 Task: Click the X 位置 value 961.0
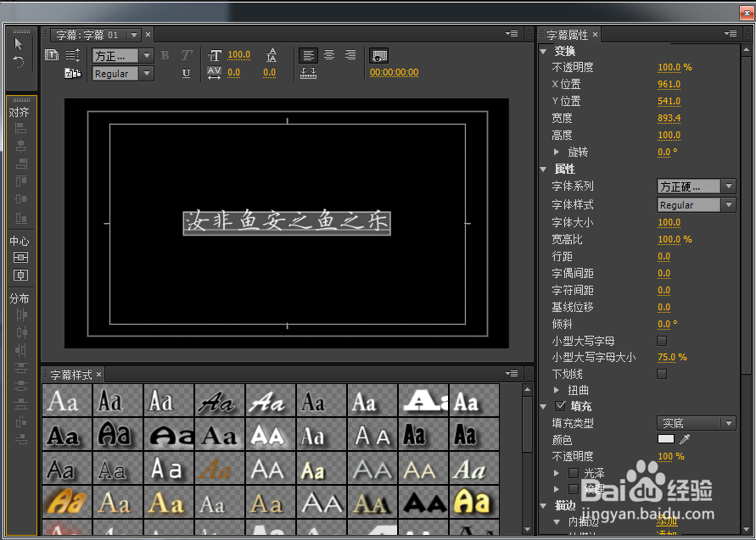click(x=669, y=84)
